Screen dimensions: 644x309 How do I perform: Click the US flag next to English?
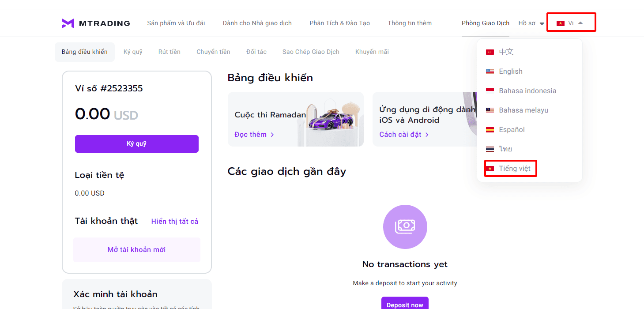(x=490, y=72)
